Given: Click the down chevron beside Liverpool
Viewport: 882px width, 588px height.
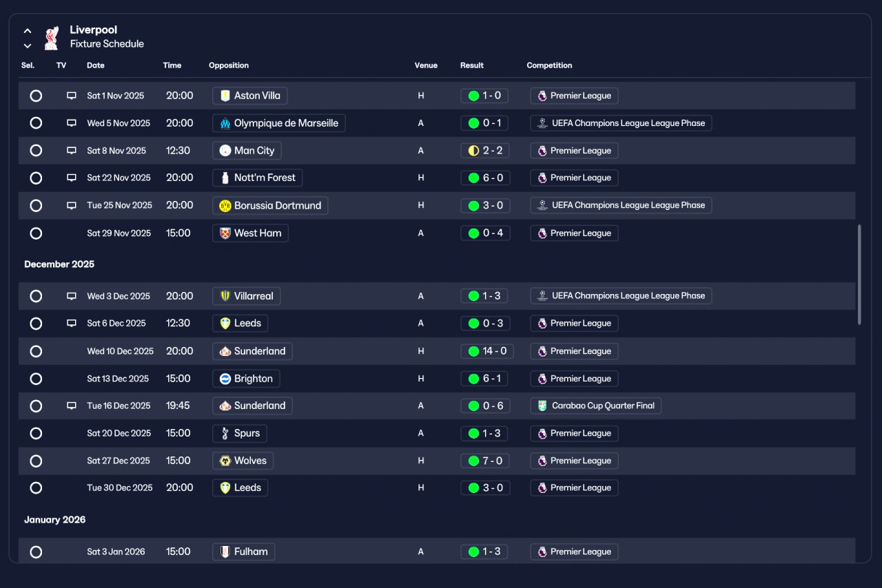Looking at the screenshot, I should pos(28,46).
